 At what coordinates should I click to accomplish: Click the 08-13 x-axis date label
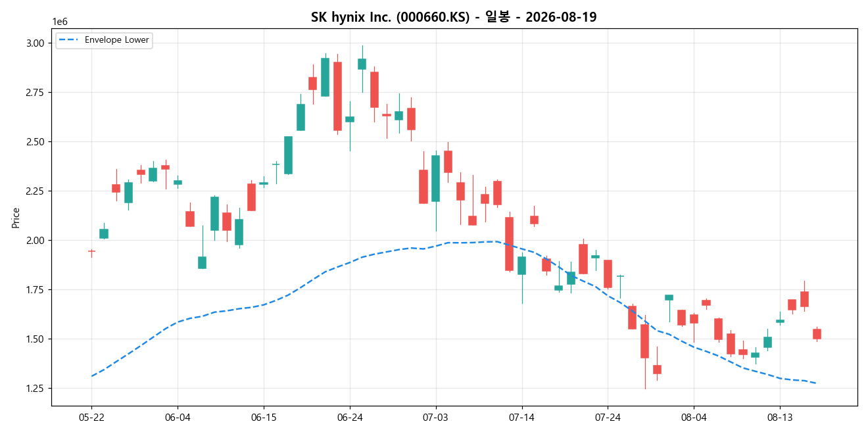click(780, 418)
